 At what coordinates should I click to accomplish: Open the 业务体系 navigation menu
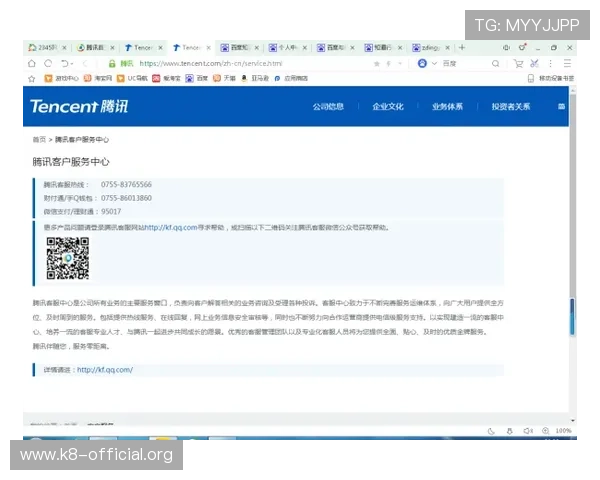coord(448,106)
